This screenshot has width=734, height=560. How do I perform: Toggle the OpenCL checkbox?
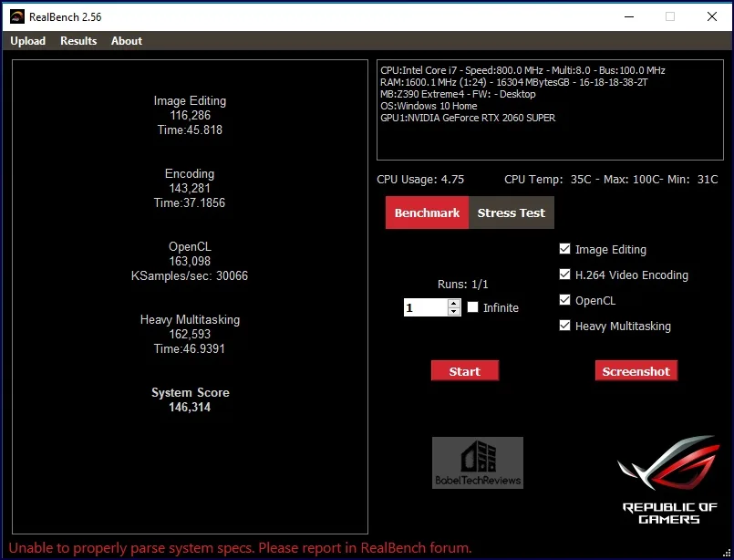point(565,300)
